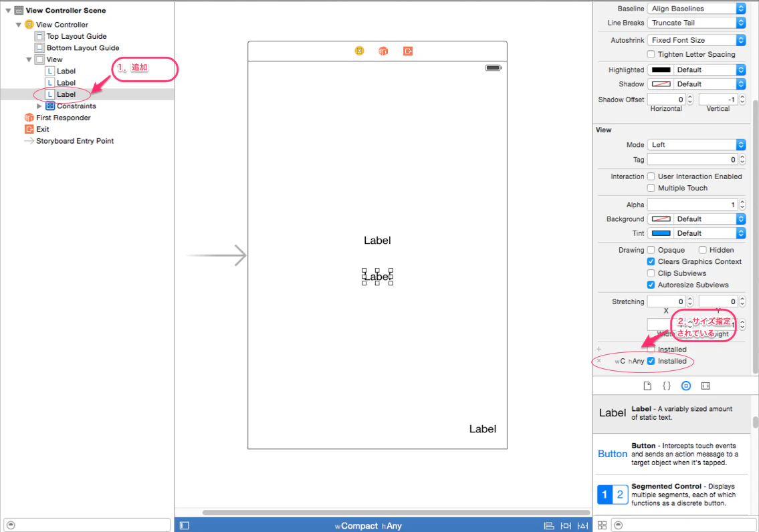759x532 pixels.
Task: Open the File Template library tab
Action: pyautogui.click(x=647, y=386)
